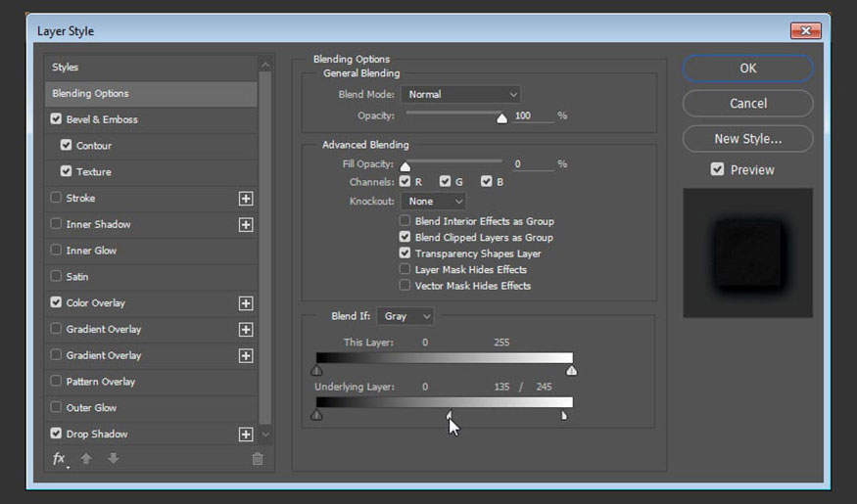
Task: Click the This Layer gradient bar
Action: [x=445, y=358]
